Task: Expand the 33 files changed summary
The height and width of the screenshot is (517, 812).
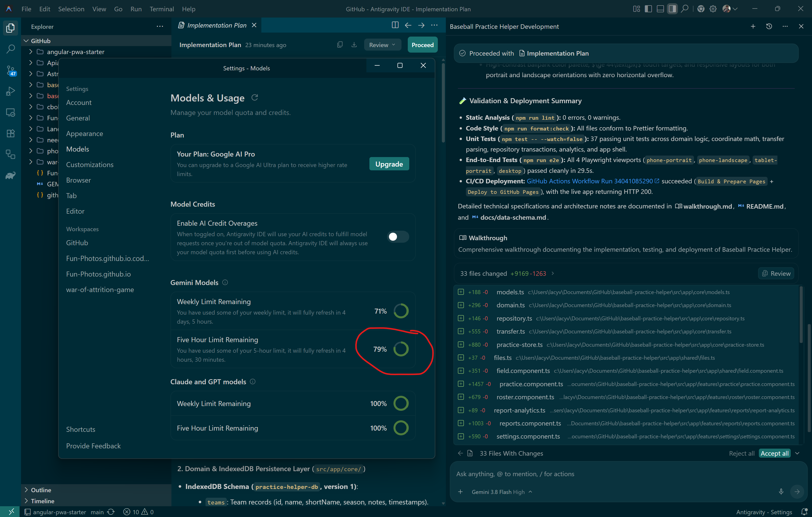Action: (x=507, y=273)
